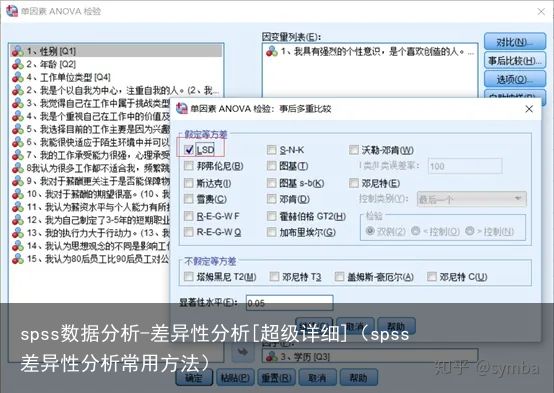Click 帮助 in post hoc dialog
This screenshot has width=554, height=393.
pos(396,325)
